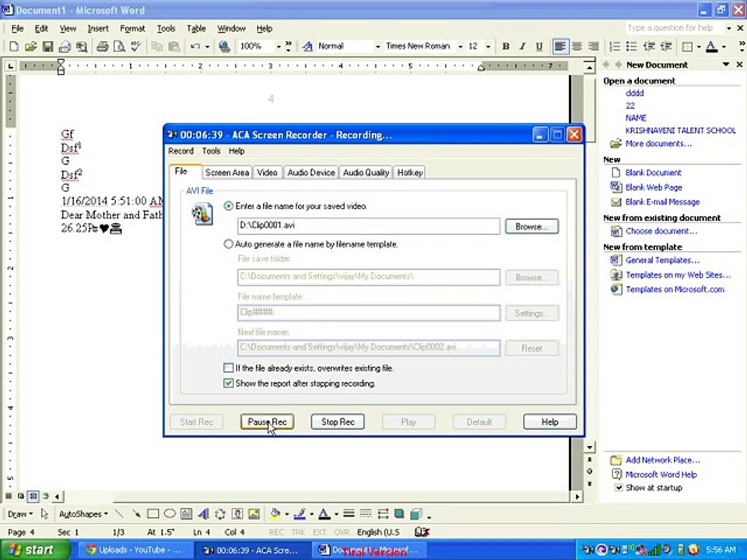Insert a Text Box from Drawing toolbar
Screen dimensions: 747x560
pos(186,514)
